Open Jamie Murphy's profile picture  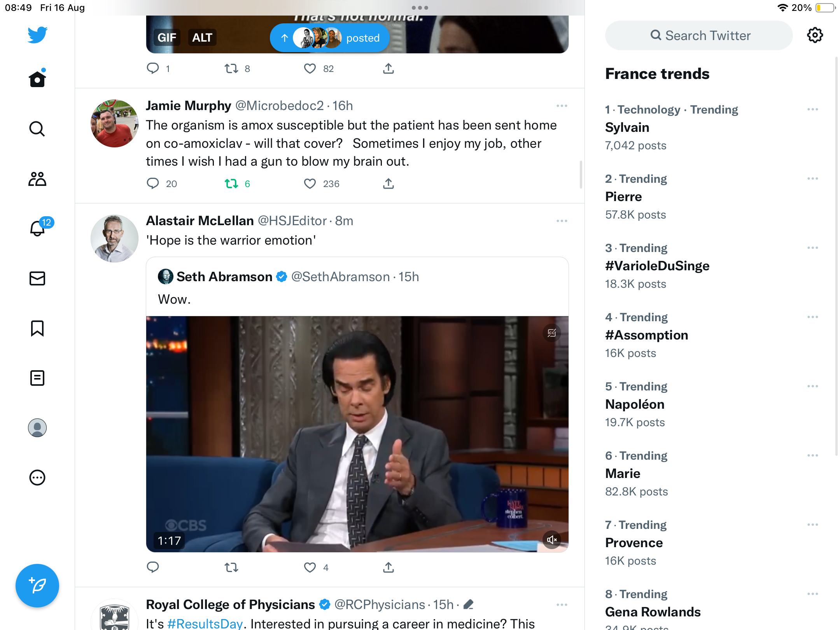pos(114,123)
